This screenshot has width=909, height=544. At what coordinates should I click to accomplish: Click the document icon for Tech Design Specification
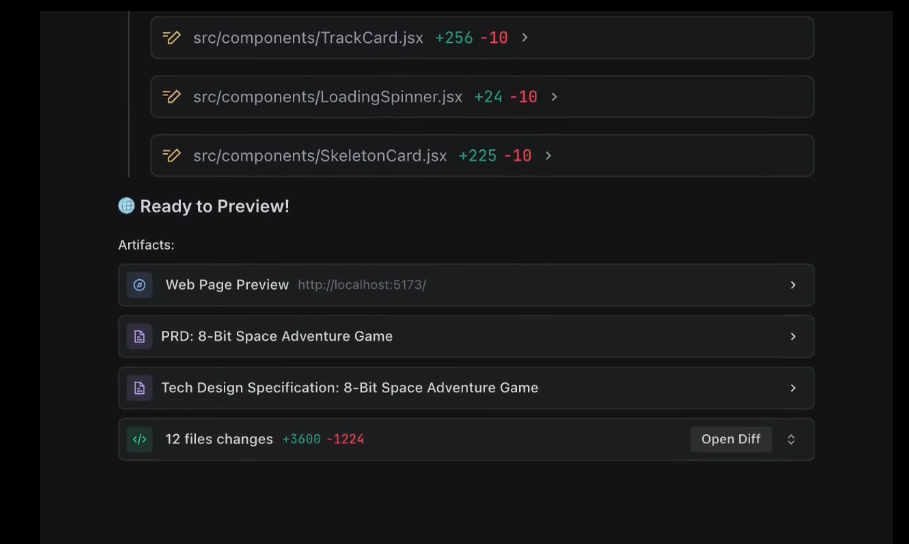pyautogui.click(x=139, y=388)
